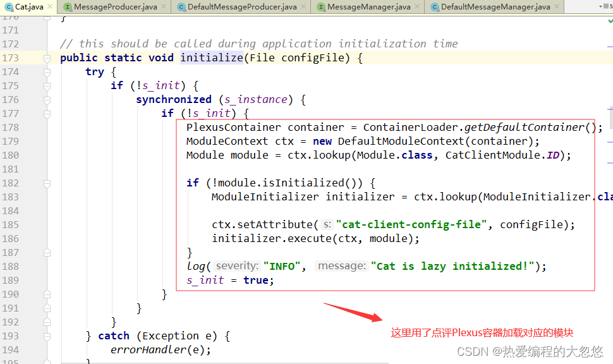Click 'Exception e' in the catch clause

(x=176, y=336)
